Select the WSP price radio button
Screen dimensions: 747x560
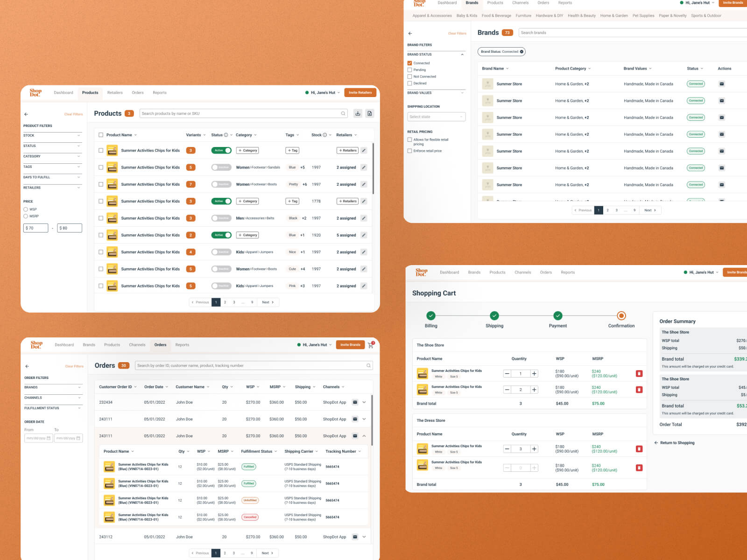pos(26,210)
